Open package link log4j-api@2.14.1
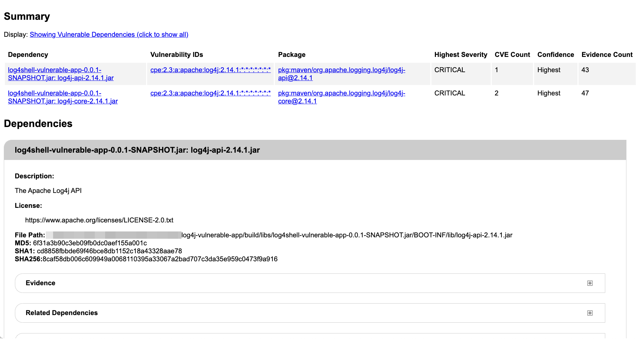Screen dimensions: 641x364 point(341,74)
